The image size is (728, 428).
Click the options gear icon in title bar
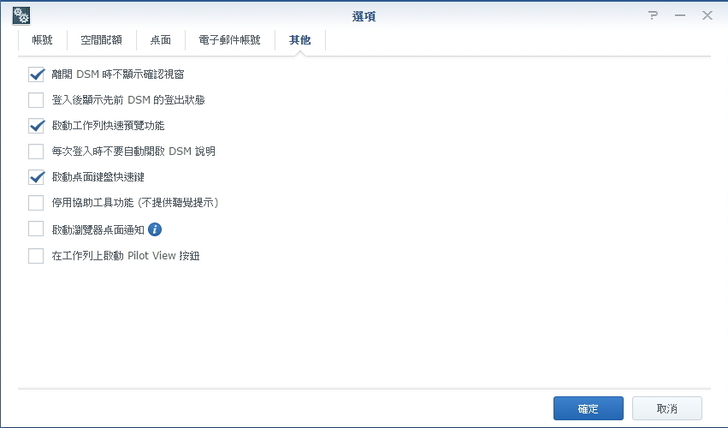[x=21, y=16]
